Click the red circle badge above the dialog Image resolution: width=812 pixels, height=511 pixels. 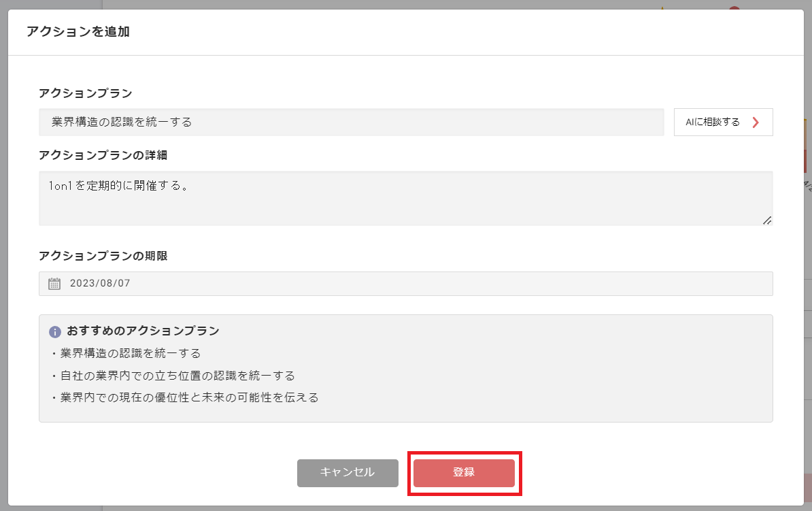pyautogui.click(x=734, y=8)
